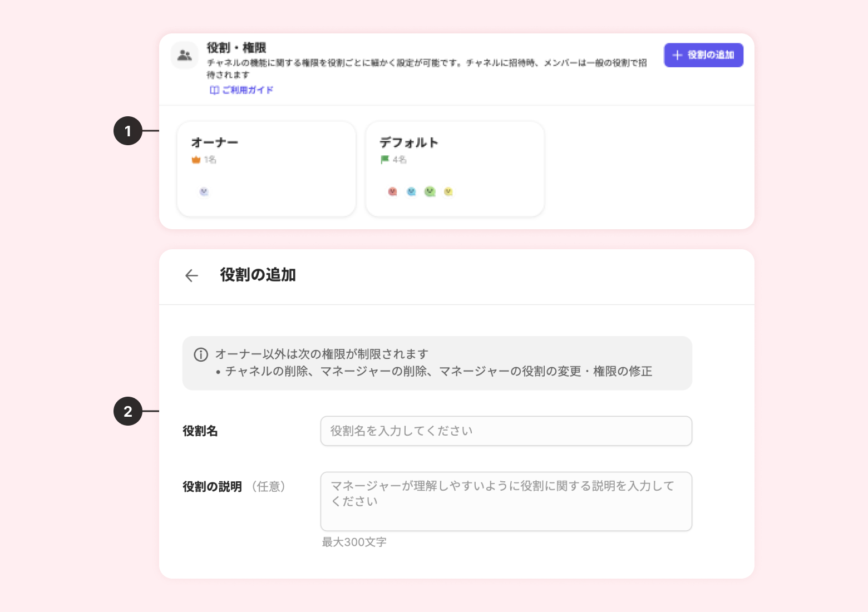
Task: Select the デフォルト role card title
Action: [x=409, y=142]
